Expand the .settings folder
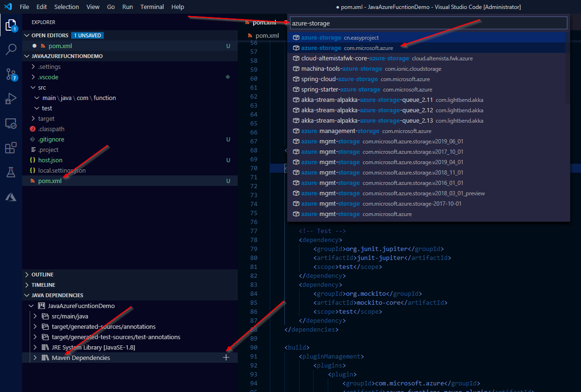581x392 pixels. click(x=50, y=67)
